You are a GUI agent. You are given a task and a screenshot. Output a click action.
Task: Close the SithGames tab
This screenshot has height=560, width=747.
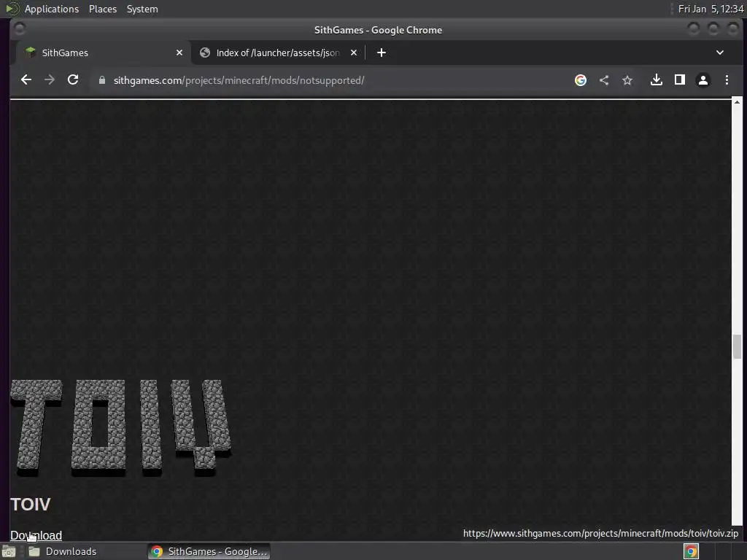pyautogui.click(x=179, y=52)
